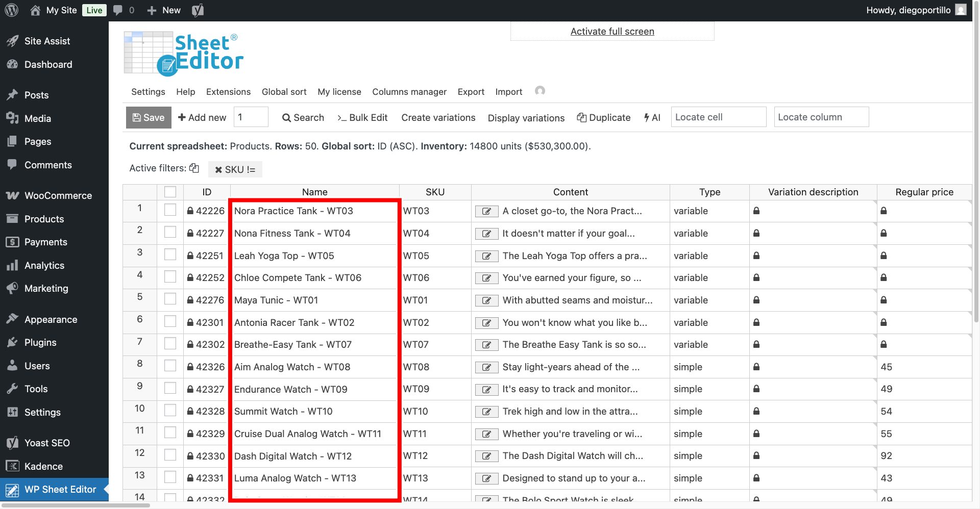Open content editor for Nora Practice Tank
Screen dimensions: 980x509
tap(486, 211)
